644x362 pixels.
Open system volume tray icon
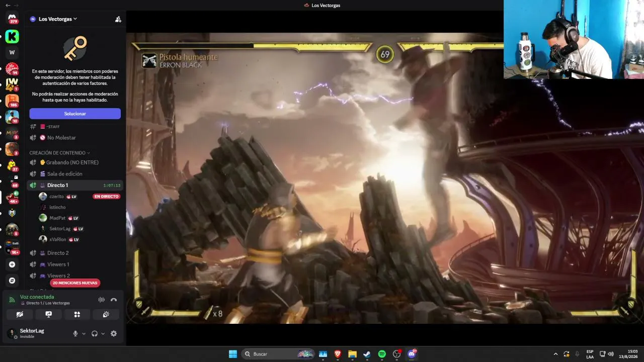pos(611,354)
